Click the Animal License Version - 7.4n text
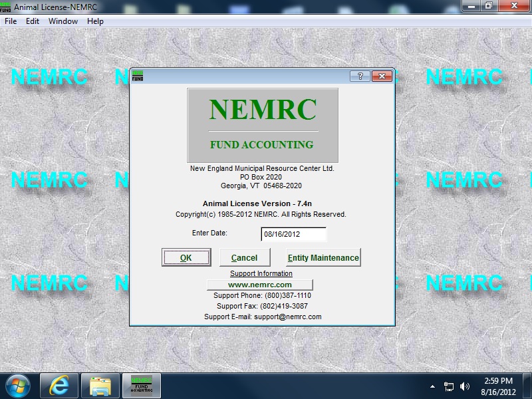The image size is (532, 399). coord(257,203)
